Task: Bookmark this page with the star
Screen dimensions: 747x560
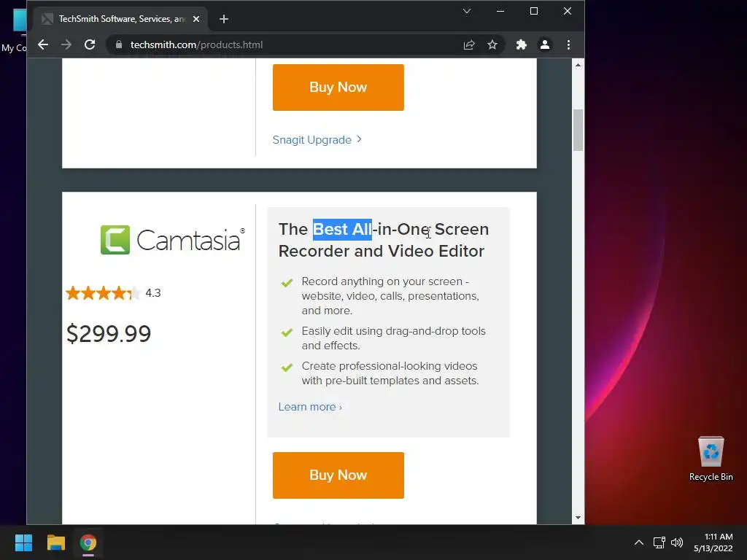Action: tap(492, 44)
